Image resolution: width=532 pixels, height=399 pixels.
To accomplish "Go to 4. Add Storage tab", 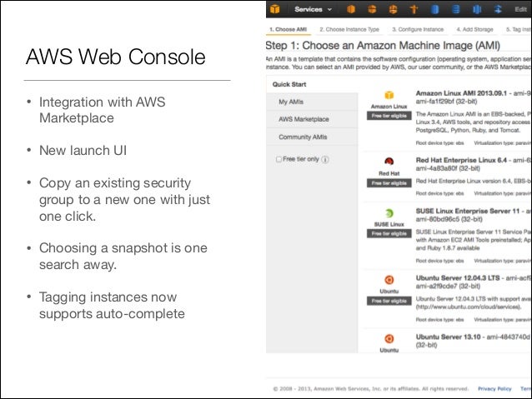I will [x=474, y=29].
